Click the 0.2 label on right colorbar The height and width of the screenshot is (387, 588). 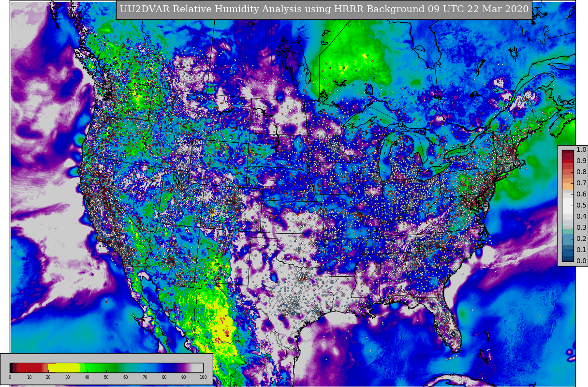581,239
